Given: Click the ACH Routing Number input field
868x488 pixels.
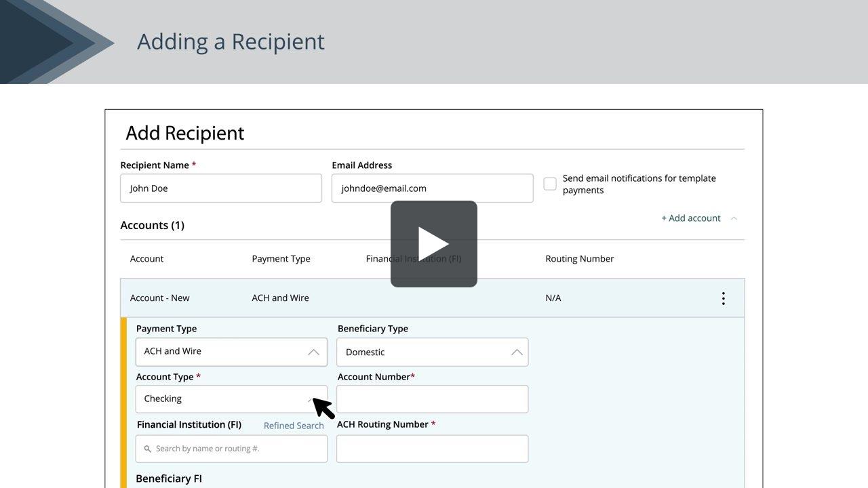Looking at the screenshot, I should click(433, 449).
